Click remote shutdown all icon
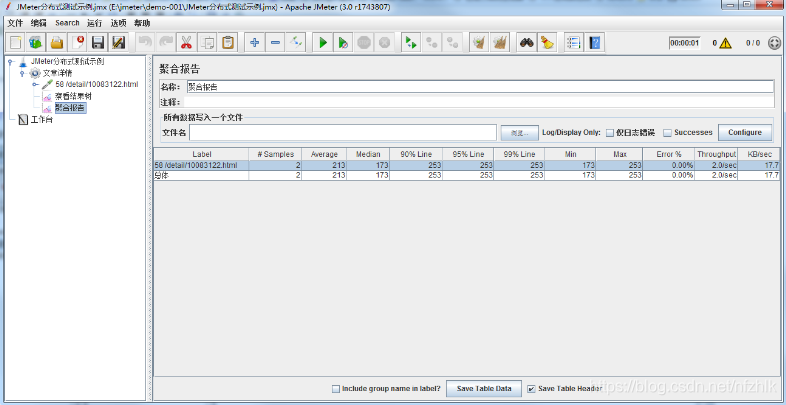This screenshot has height=405, width=786. click(x=452, y=43)
